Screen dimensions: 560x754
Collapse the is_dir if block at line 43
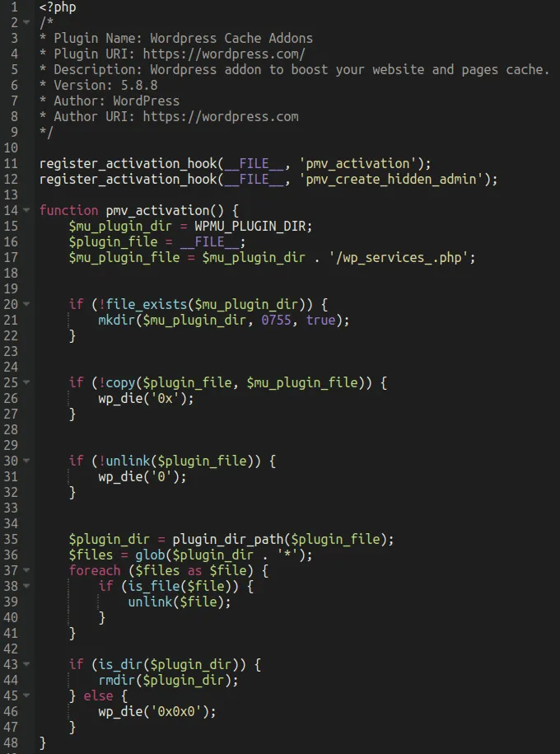(x=26, y=664)
